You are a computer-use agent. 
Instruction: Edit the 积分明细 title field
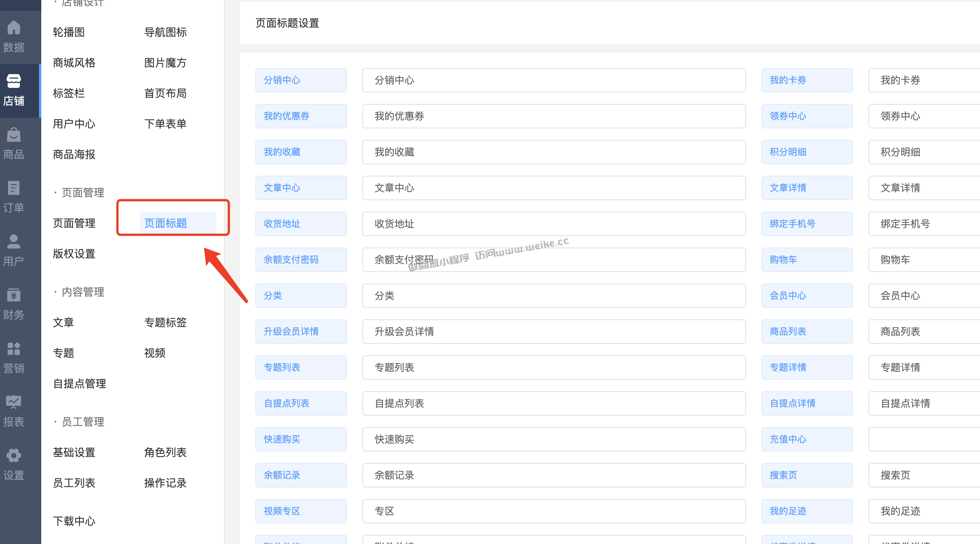click(x=924, y=152)
